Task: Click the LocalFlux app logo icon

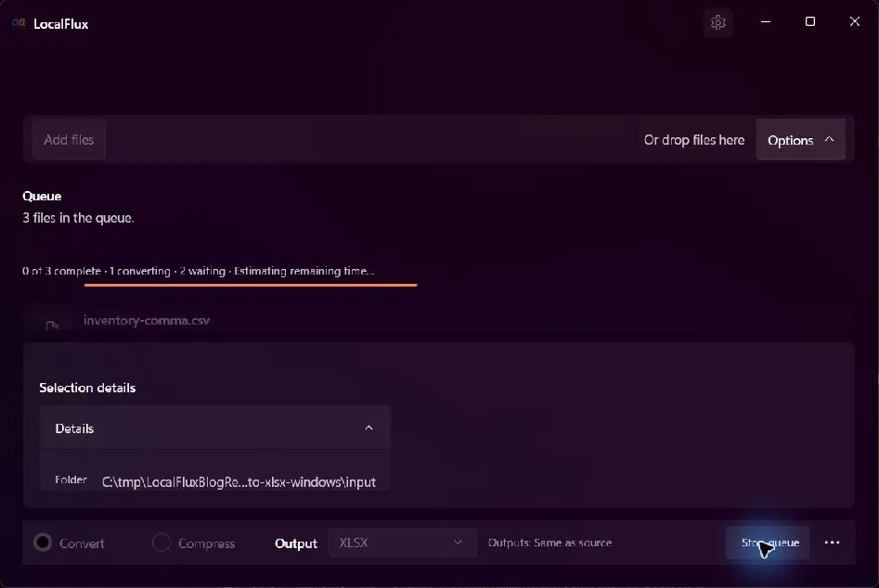Action: point(19,23)
